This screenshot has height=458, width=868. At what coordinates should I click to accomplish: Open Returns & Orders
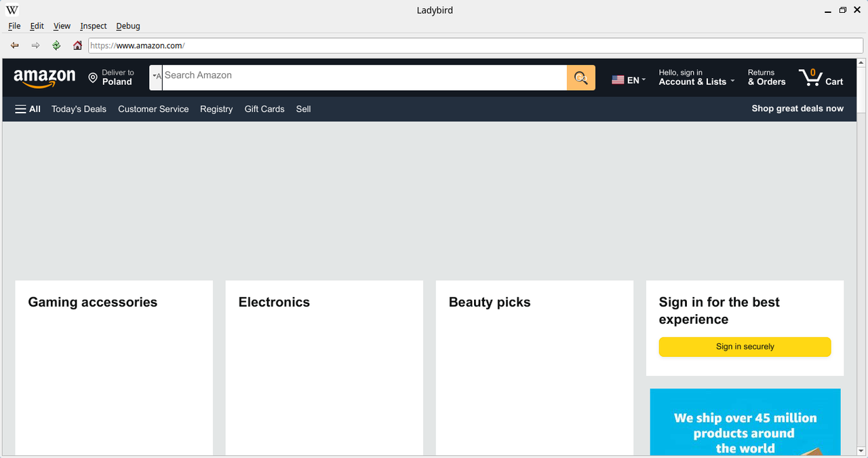(767, 77)
